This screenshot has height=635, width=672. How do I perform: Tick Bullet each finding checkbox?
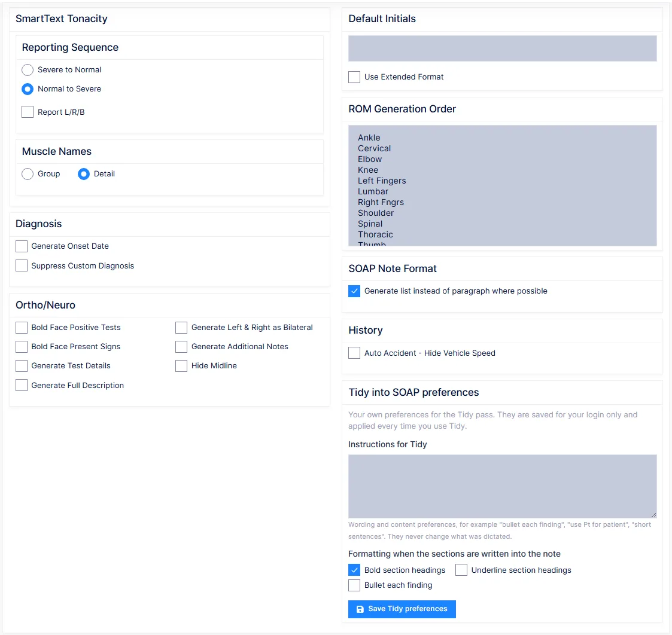click(354, 585)
